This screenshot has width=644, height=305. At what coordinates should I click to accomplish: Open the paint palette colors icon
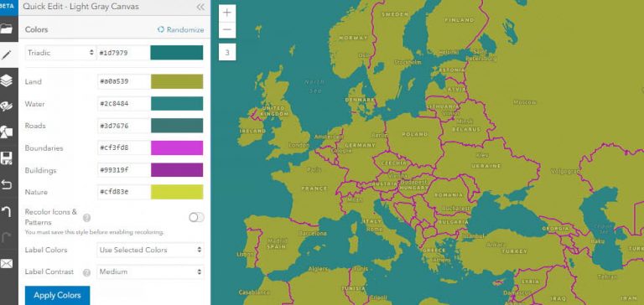(x=7, y=106)
